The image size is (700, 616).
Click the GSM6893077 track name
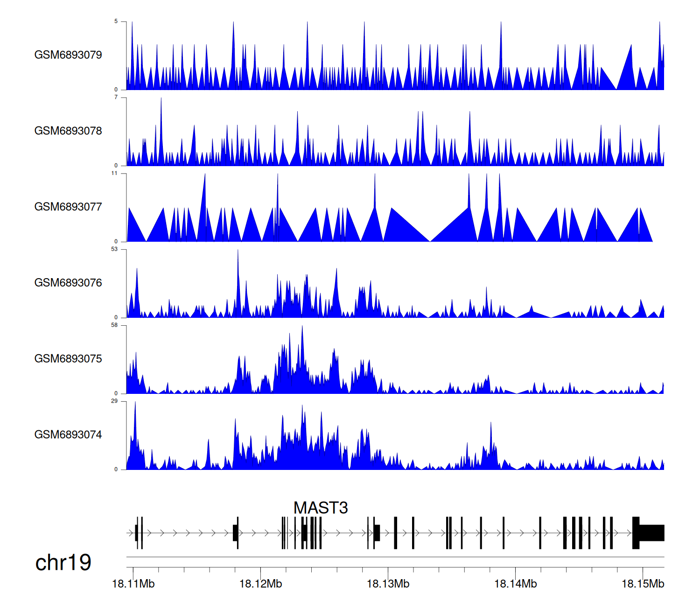(68, 207)
